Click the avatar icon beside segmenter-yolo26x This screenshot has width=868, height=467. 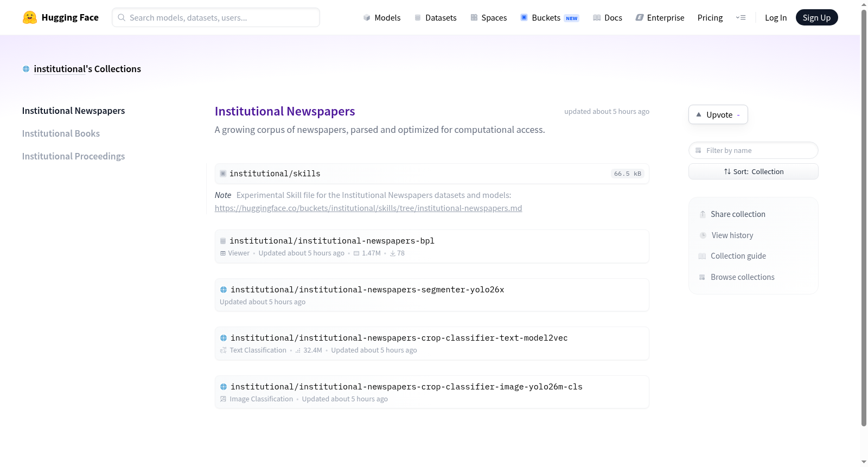point(224,290)
